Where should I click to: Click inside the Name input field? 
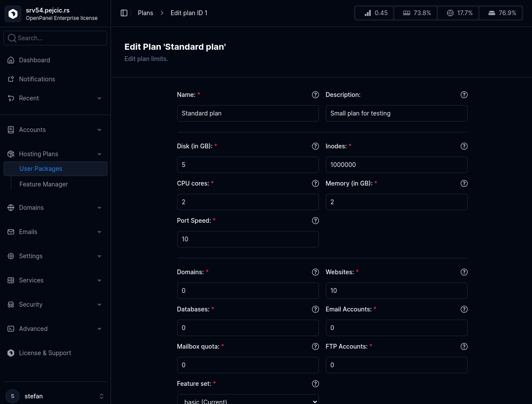(x=248, y=113)
